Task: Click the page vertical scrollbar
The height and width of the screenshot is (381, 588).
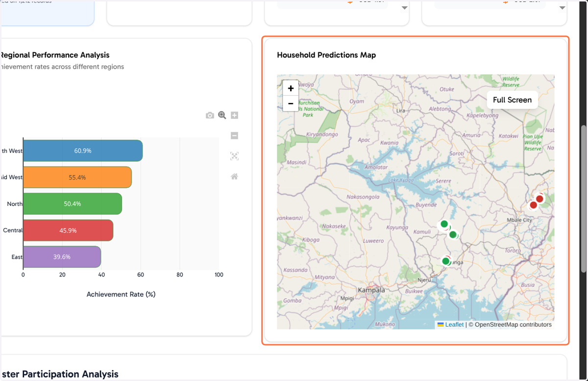Action: [x=583, y=199]
